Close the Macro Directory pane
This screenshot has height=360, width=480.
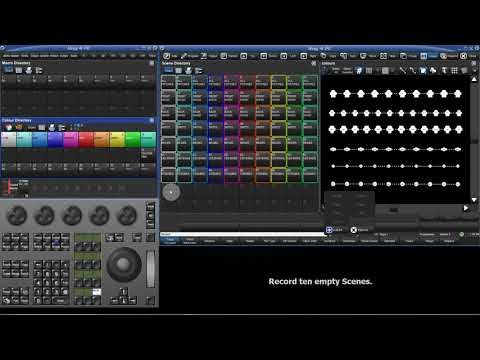(x=152, y=63)
